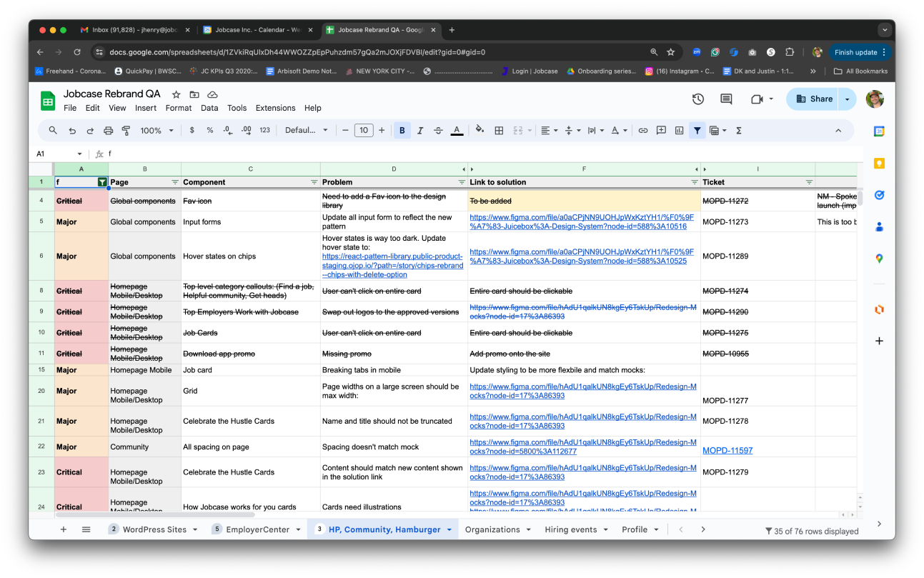Collapse the toolbar using the up chevron
Screen dimensions: 924x578
838,131
